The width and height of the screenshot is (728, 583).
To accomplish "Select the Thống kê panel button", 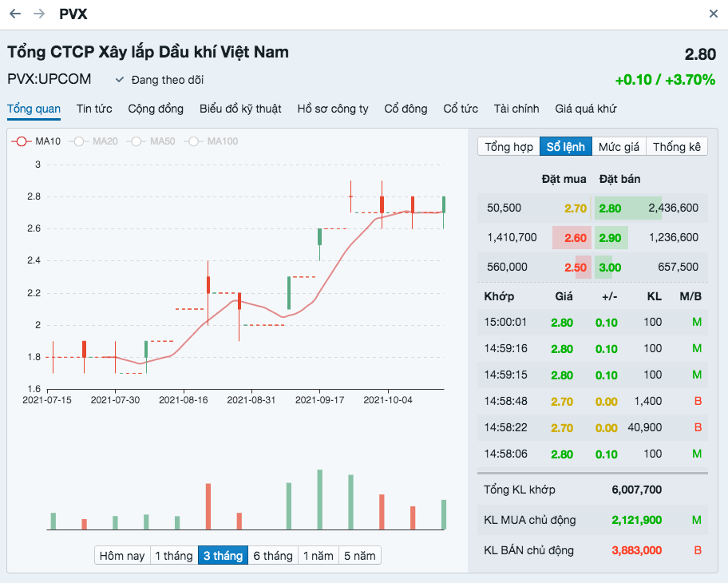I will [676, 147].
